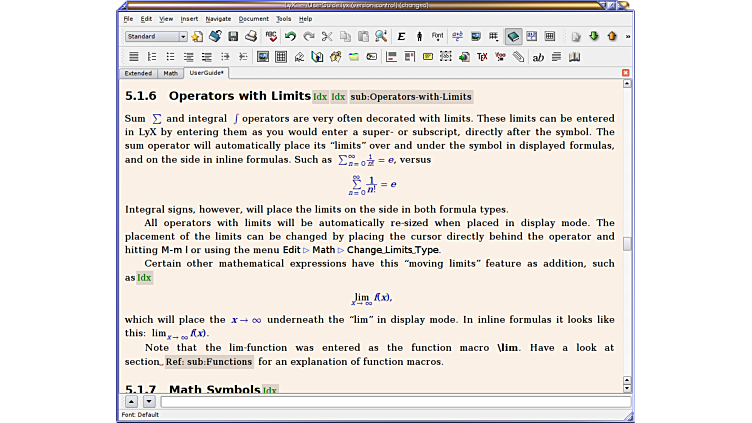Switch to the Math tab

(171, 73)
